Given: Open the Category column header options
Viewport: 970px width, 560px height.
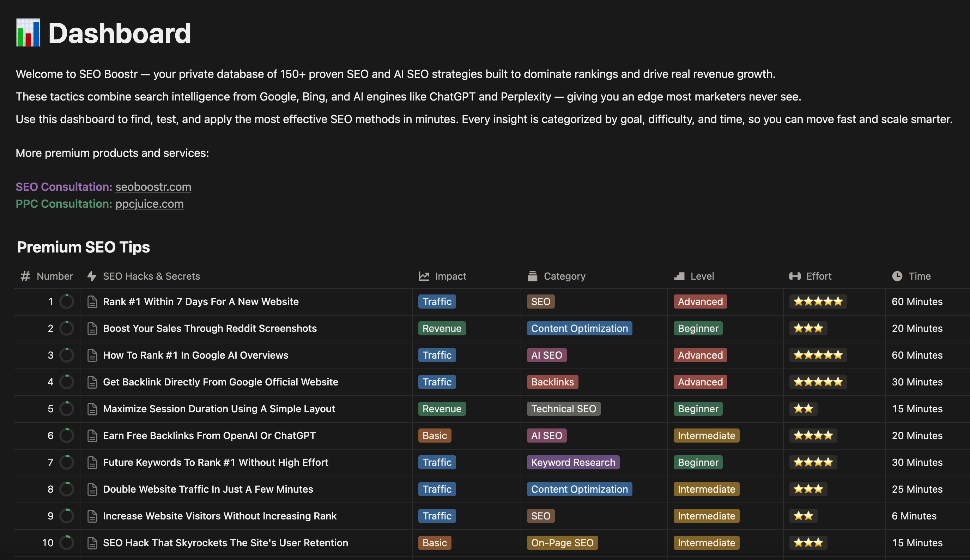Looking at the screenshot, I should (564, 276).
